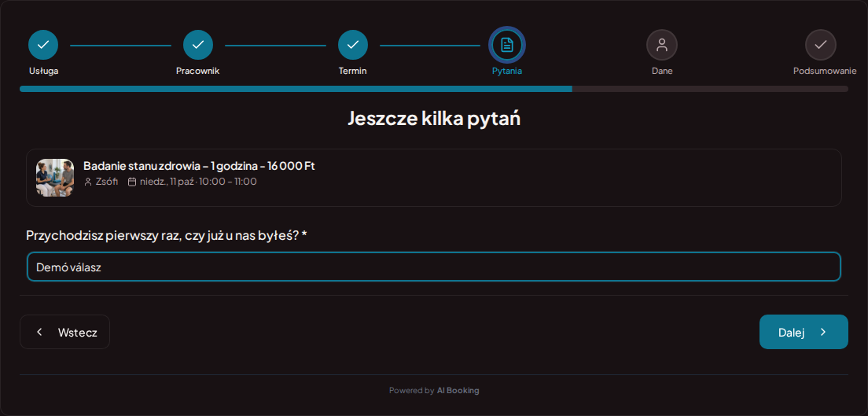The height and width of the screenshot is (416, 868).
Task: Click the Badanie stanu zdrowia service title
Action: coord(199,166)
